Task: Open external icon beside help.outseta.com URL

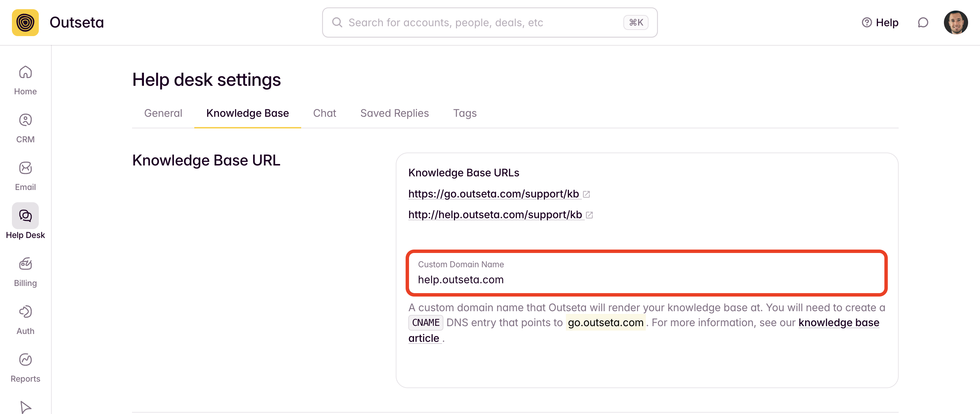Action: [x=589, y=215]
